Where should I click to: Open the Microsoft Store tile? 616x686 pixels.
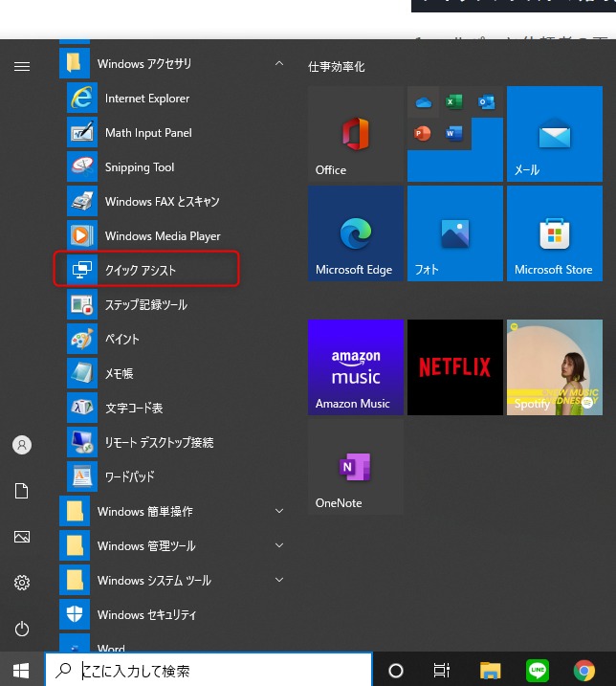click(x=554, y=233)
